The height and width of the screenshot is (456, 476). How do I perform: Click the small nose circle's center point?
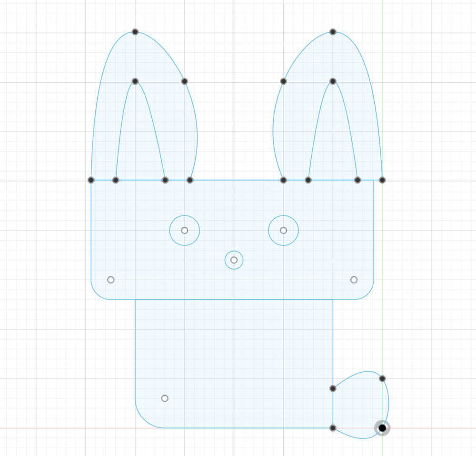tap(234, 260)
